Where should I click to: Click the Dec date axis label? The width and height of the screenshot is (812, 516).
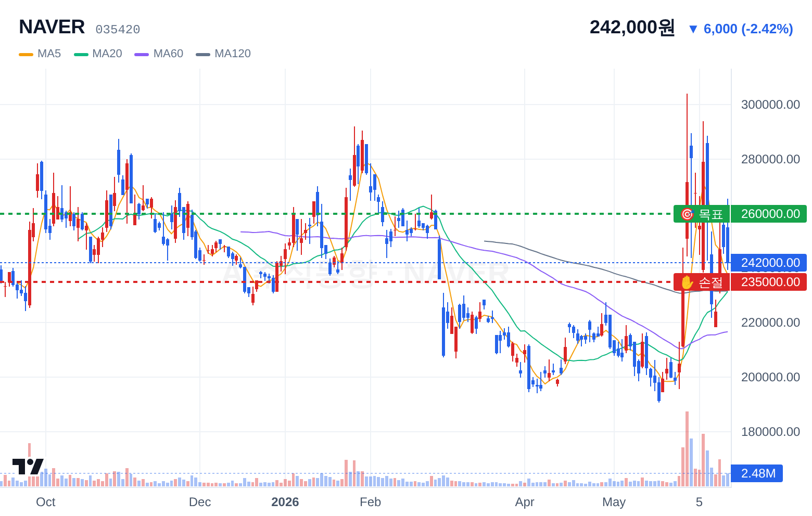point(200,502)
